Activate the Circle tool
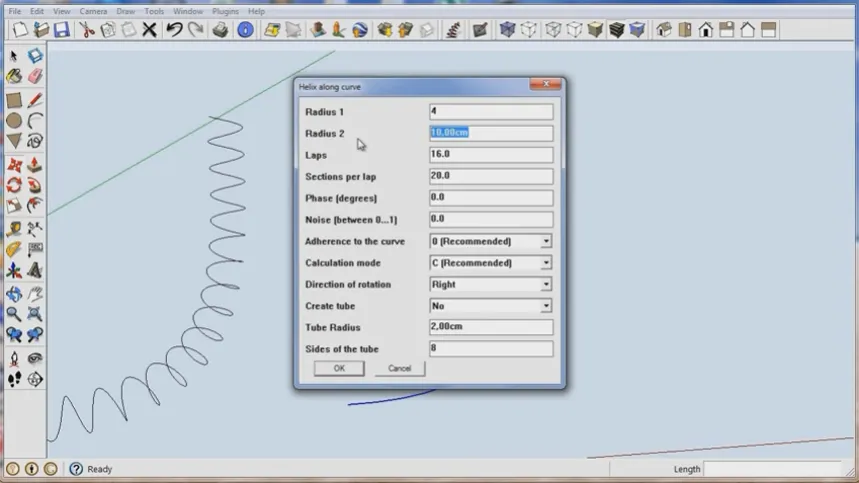This screenshot has width=859, height=483. [x=14, y=120]
